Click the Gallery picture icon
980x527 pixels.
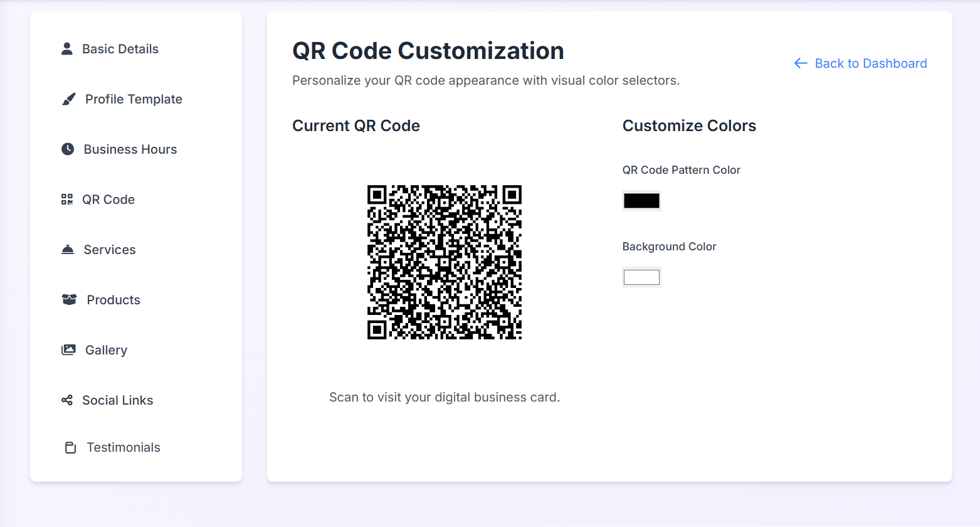pyautogui.click(x=68, y=349)
